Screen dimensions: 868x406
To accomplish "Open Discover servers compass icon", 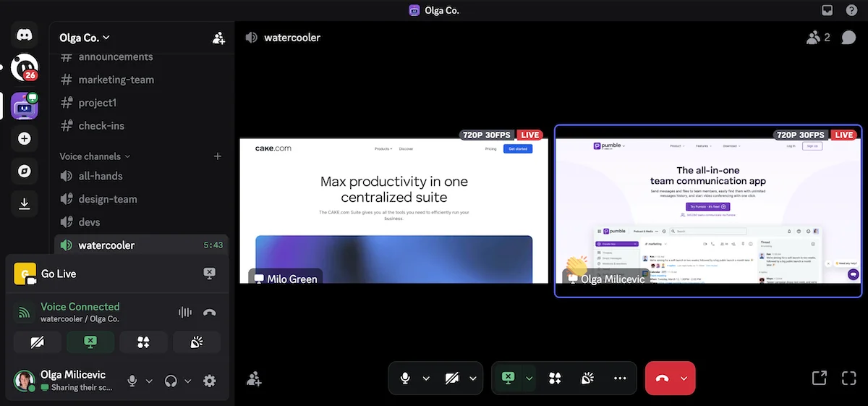I will (x=25, y=172).
